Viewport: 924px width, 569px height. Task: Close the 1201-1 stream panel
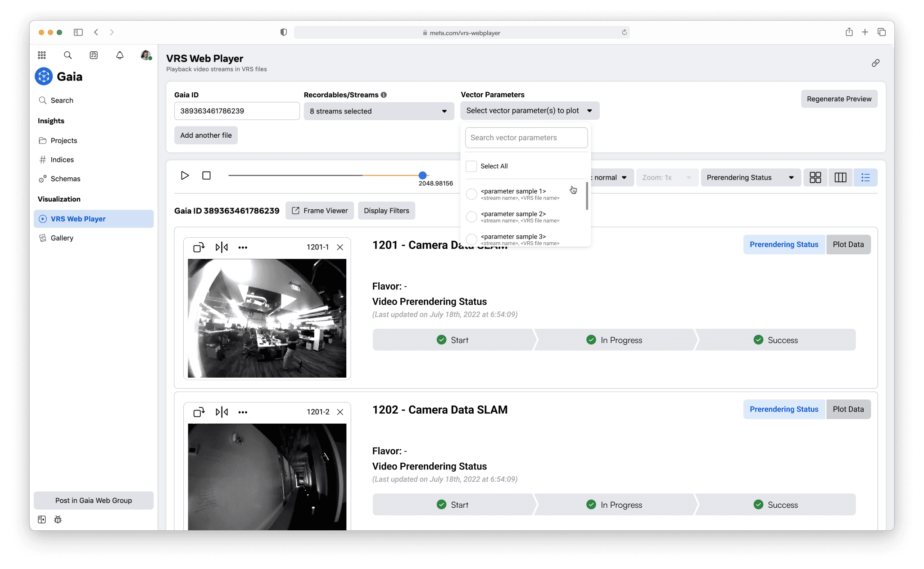click(x=340, y=247)
